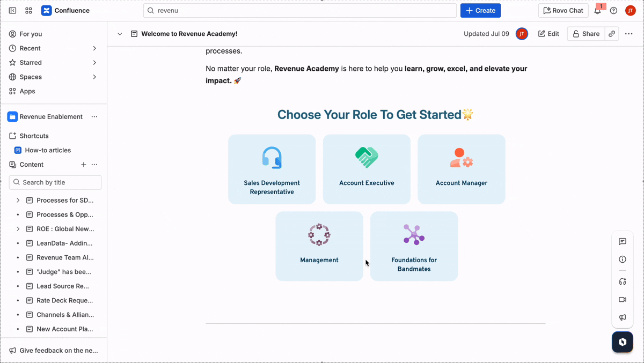Expand the Processes for SD... tree item
Screen dimensions: 644x363
click(x=18, y=201)
